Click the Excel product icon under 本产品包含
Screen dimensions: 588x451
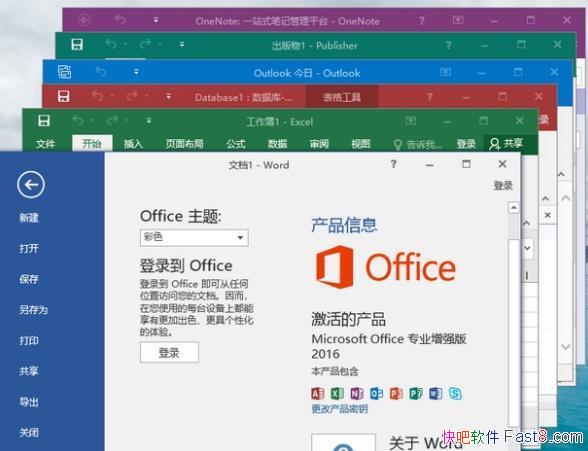pos(337,393)
